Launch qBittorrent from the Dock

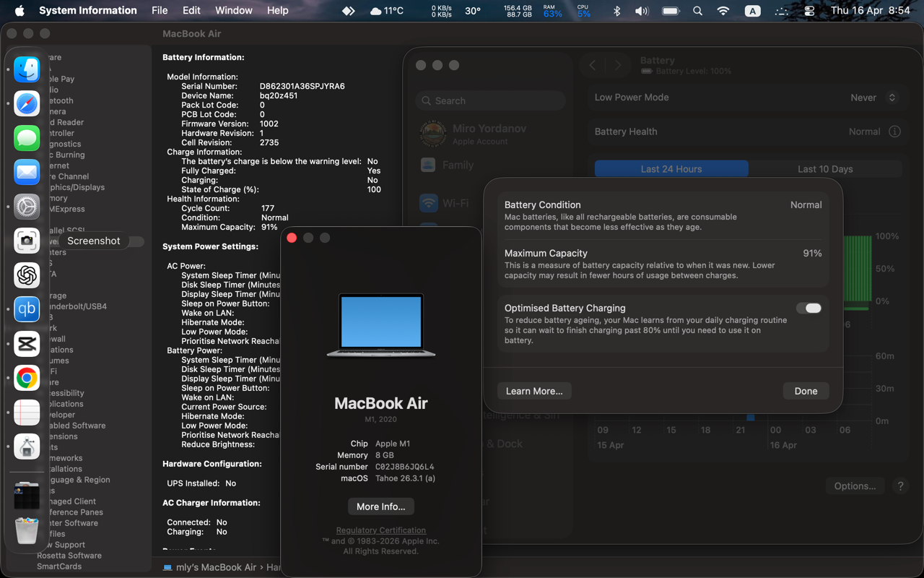[x=27, y=309]
